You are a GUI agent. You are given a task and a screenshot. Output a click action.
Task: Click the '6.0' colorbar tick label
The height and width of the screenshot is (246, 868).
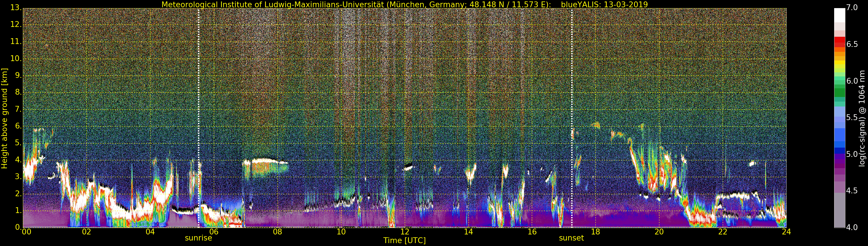click(x=852, y=81)
